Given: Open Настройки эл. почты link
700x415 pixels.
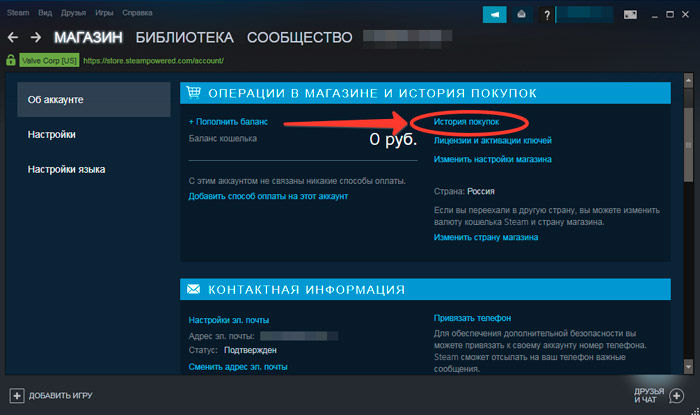Looking at the screenshot, I should 229,320.
